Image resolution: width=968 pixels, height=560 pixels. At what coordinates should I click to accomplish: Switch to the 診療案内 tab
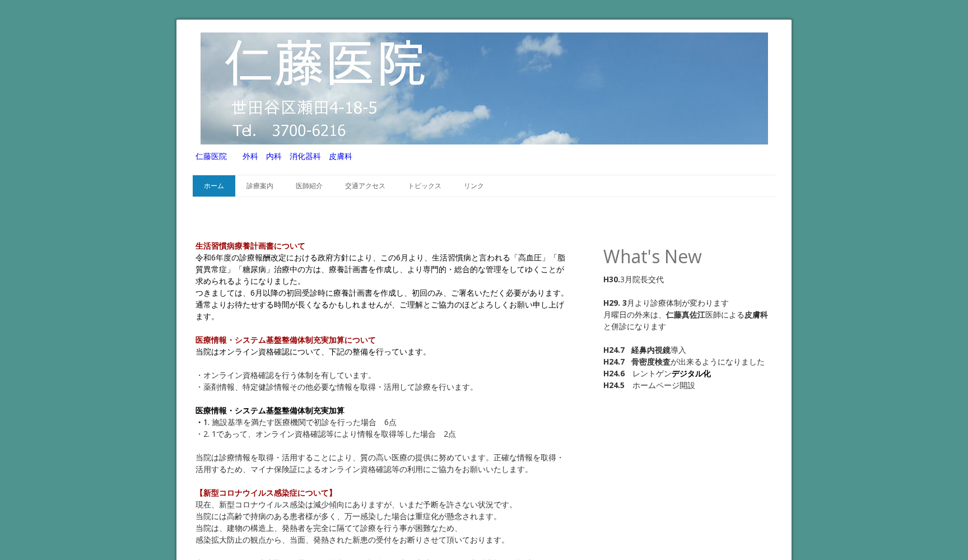coord(259,186)
